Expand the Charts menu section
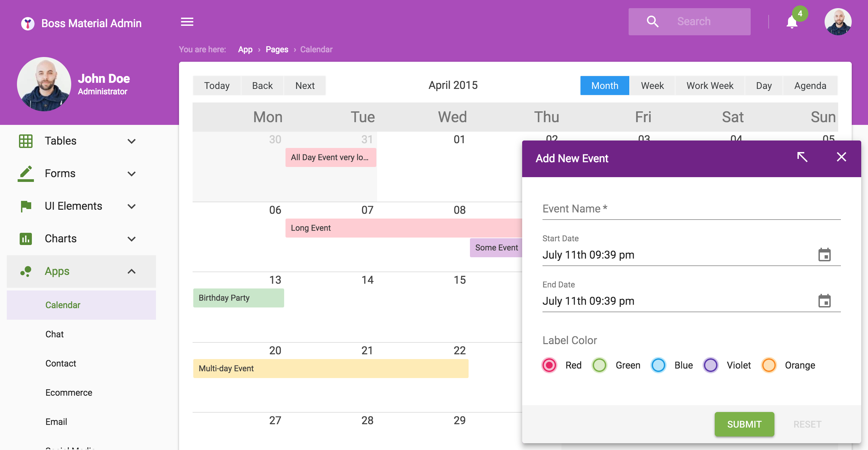Viewport: 868px width, 450px height. point(132,238)
